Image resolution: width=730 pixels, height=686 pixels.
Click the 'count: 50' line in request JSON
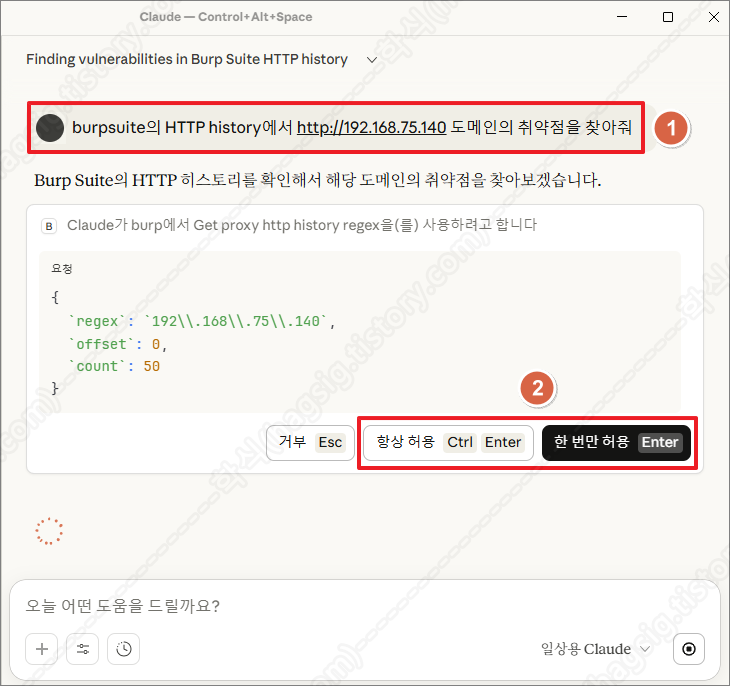[x=114, y=367]
